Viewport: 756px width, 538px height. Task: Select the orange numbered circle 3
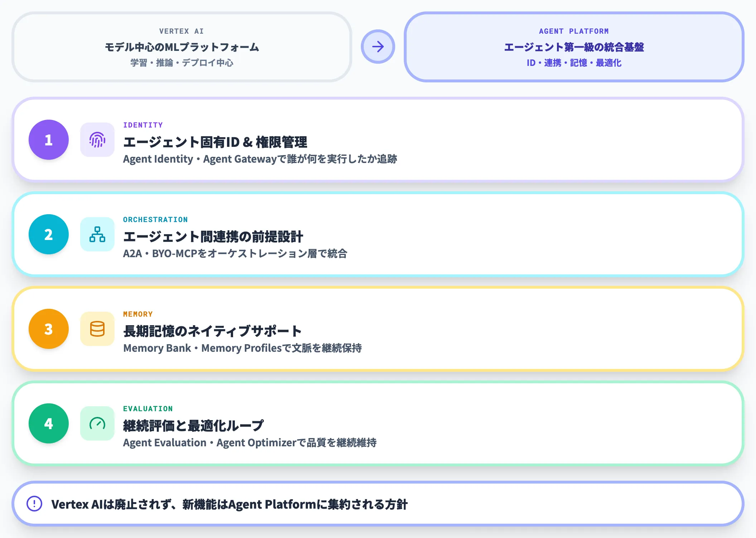[48, 329]
